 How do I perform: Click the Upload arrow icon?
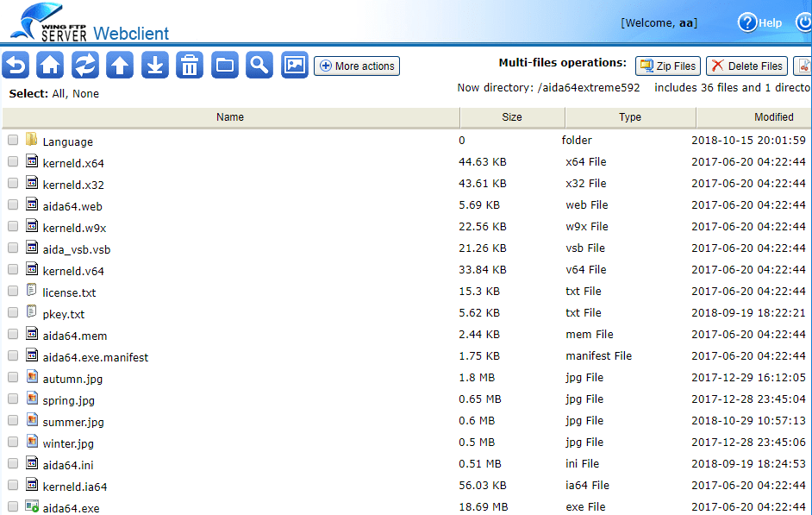[120, 66]
